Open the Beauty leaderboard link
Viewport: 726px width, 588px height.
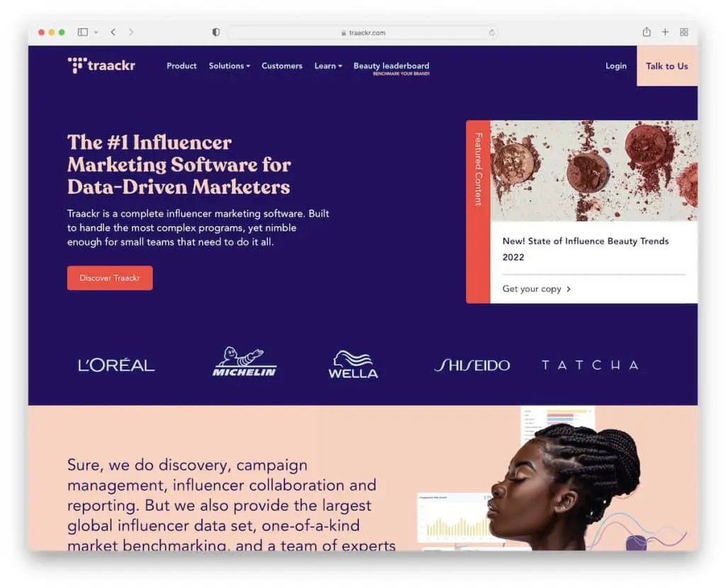391,67
